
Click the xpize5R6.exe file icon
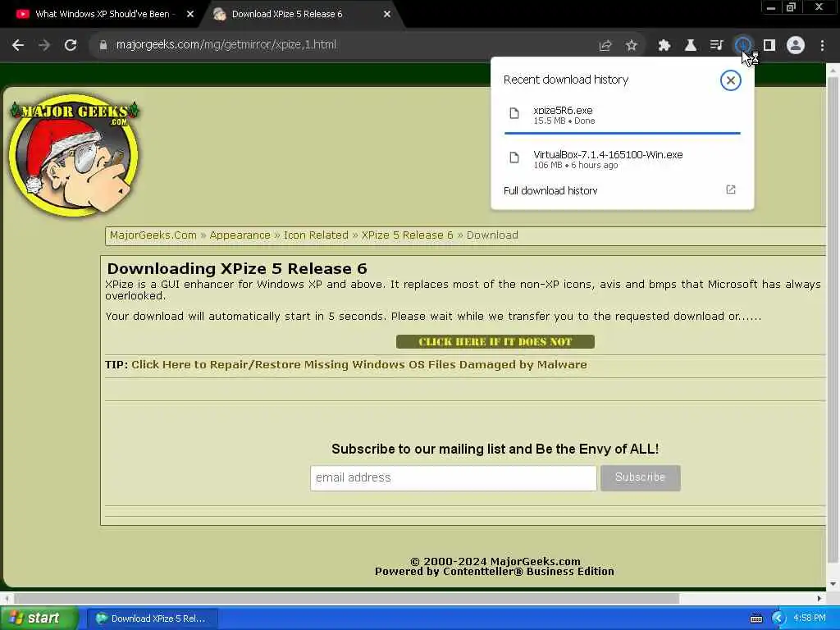tap(514, 113)
